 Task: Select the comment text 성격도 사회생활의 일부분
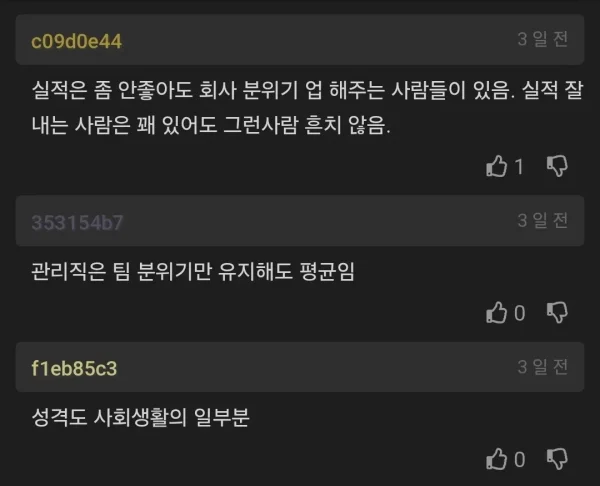tap(140, 417)
